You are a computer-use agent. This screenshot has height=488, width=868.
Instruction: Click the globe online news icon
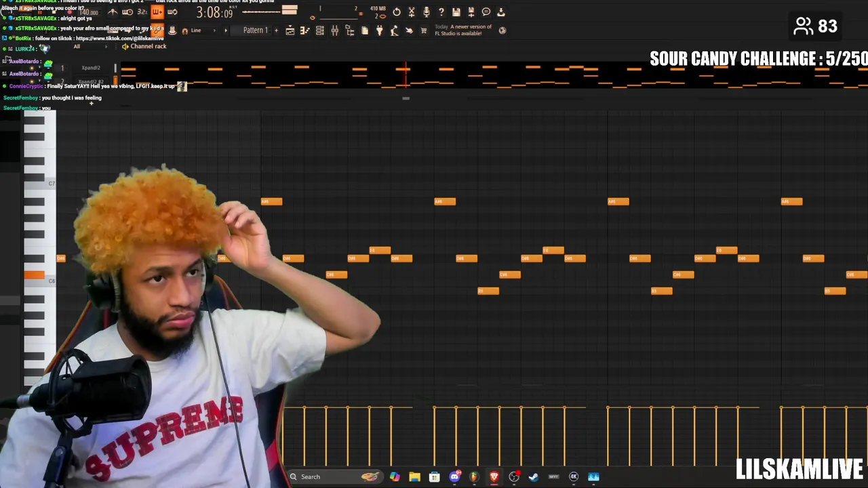click(502, 30)
